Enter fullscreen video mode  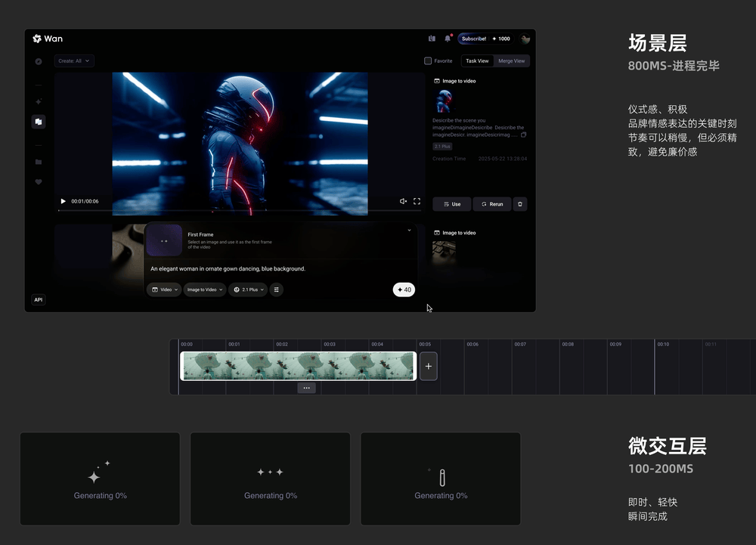pos(417,202)
